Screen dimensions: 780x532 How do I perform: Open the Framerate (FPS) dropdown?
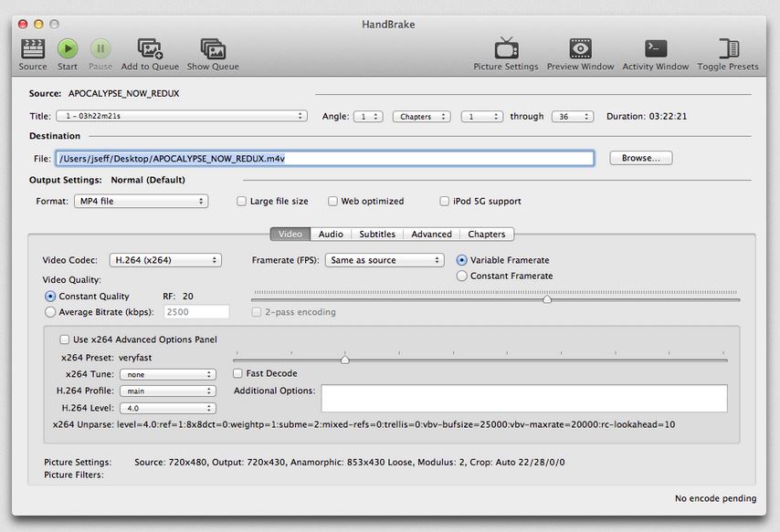point(385,260)
